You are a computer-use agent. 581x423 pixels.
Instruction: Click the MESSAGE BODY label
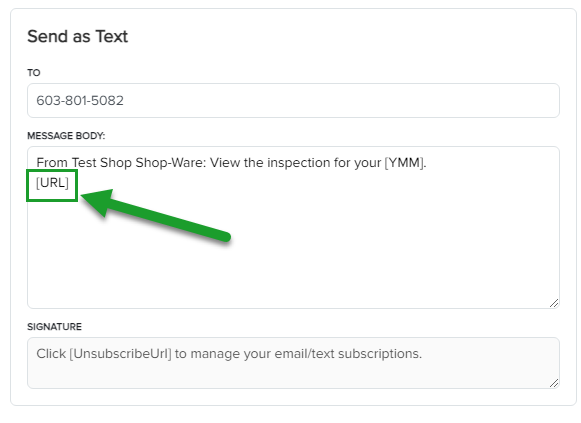pyautogui.click(x=66, y=136)
